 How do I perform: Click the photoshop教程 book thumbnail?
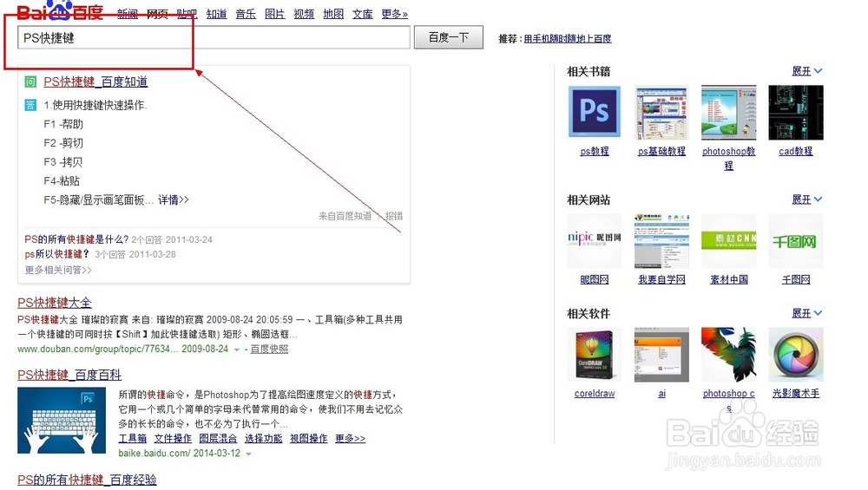(728, 113)
